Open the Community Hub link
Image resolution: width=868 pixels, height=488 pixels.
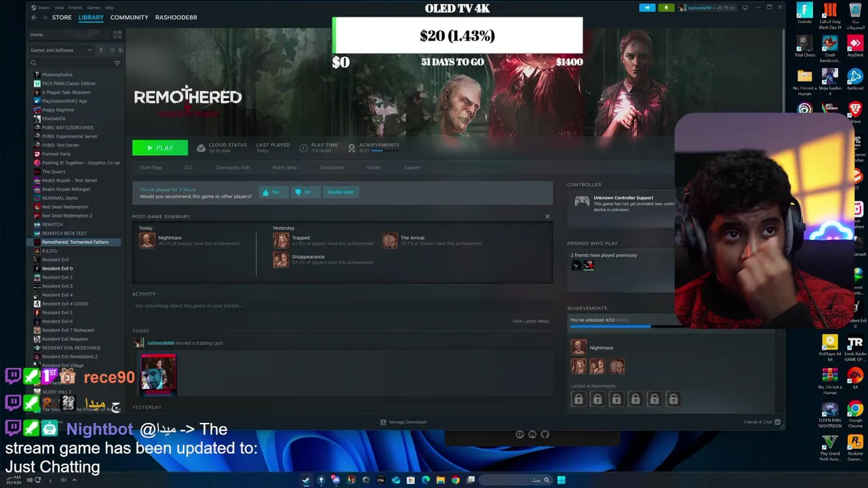click(233, 167)
